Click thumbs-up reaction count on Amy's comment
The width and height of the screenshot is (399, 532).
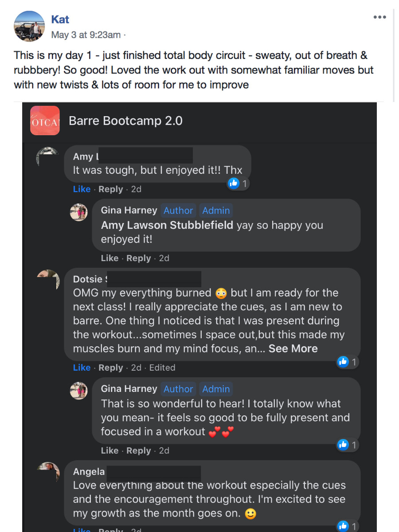[238, 183]
